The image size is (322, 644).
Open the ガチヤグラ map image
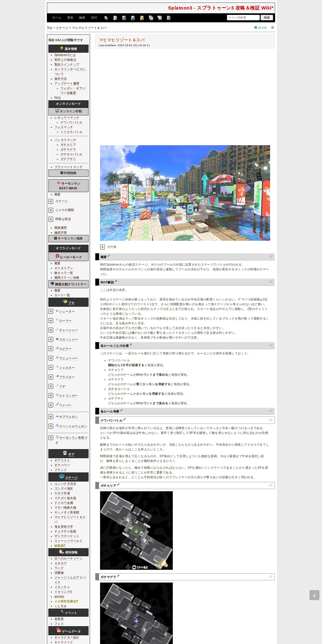[x=136, y=613]
